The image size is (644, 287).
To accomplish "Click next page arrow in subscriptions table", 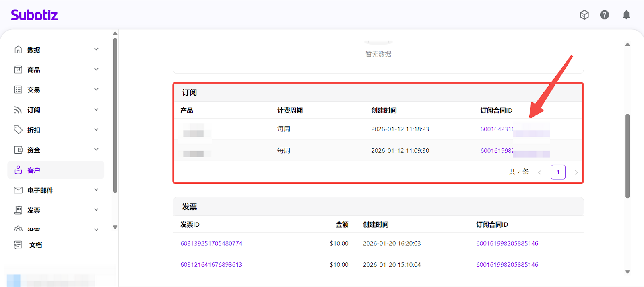I will [576, 172].
